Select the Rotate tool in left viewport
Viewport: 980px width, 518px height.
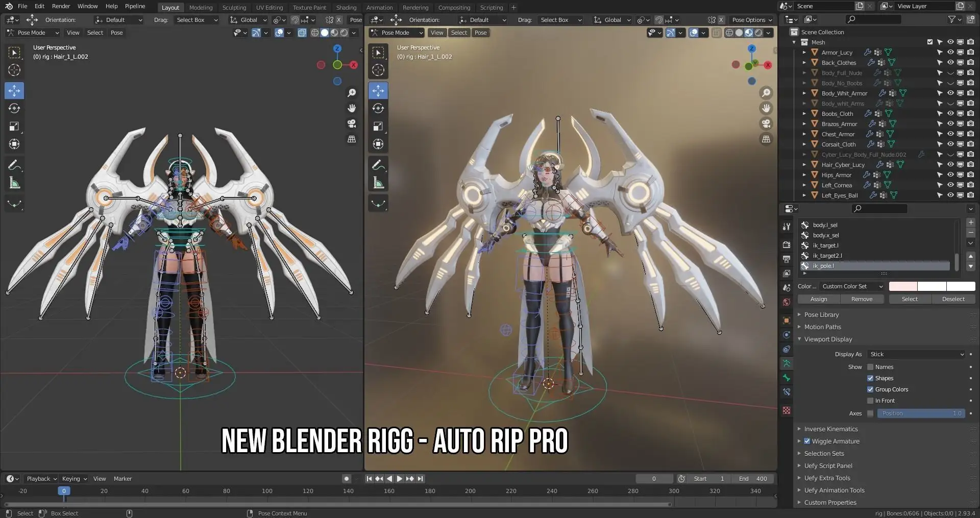coord(14,109)
